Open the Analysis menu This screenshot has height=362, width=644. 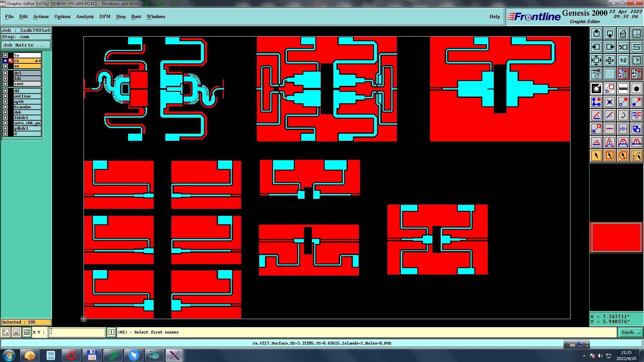85,16
